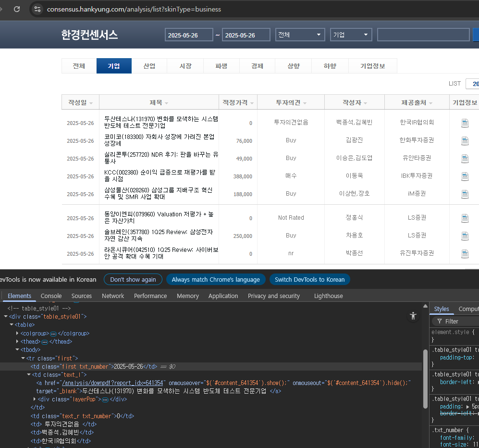Switch to DevTools Sources tab
This screenshot has width=479, height=448.
coord(82,296)
